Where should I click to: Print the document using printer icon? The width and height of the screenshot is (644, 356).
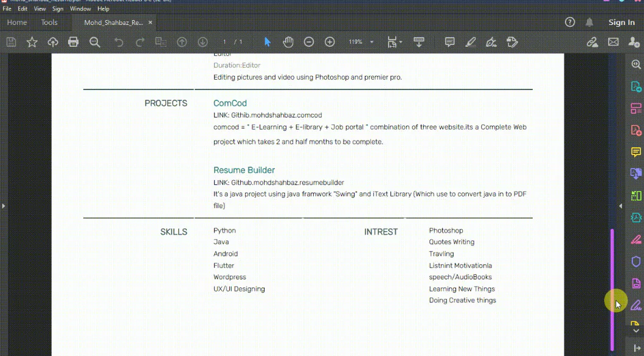(x=74, y=42)
